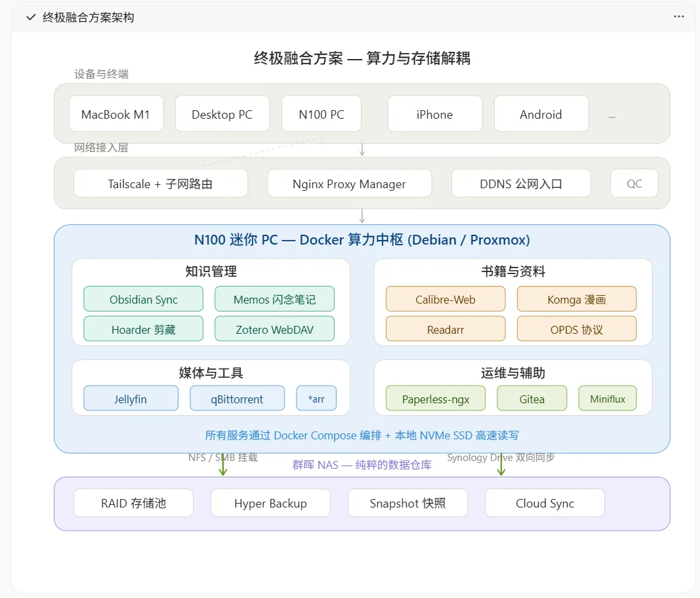Click the 终极融合方案 算力与存储解耦 diagram title
This screenshot has height=598, width=700.
point(362,58)
